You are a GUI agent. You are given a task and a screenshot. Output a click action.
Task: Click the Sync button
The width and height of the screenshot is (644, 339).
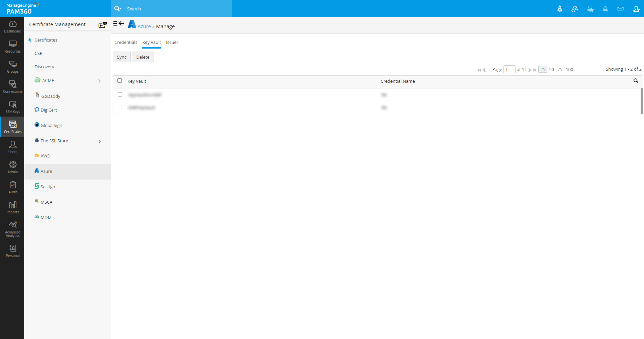[x=121, y=57]
